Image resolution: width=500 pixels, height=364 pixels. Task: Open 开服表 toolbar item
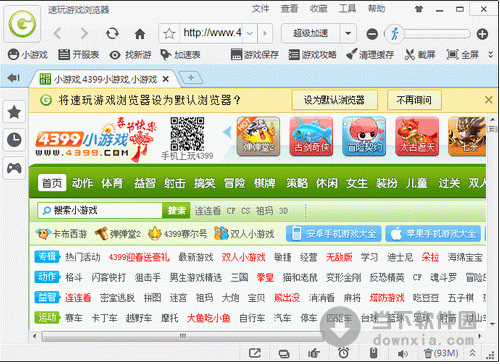click(x=79, y=55)
